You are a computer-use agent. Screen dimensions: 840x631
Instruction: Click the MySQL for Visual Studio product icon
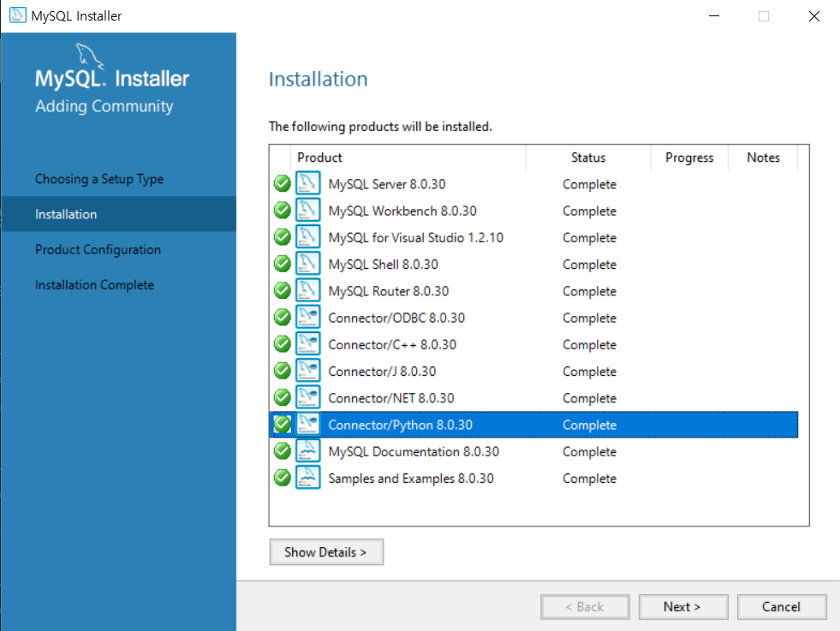308,237
